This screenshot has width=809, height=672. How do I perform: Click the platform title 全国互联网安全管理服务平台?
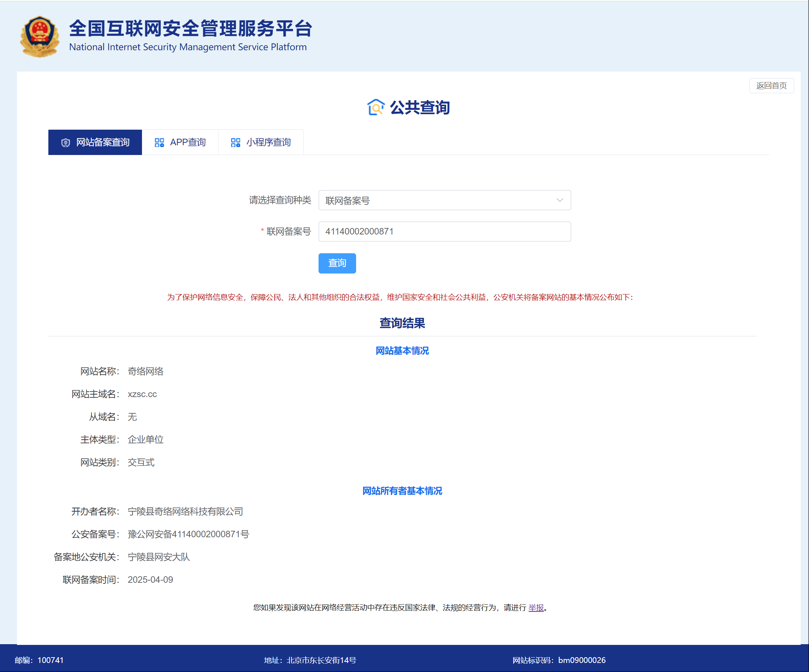pos(190,29)
